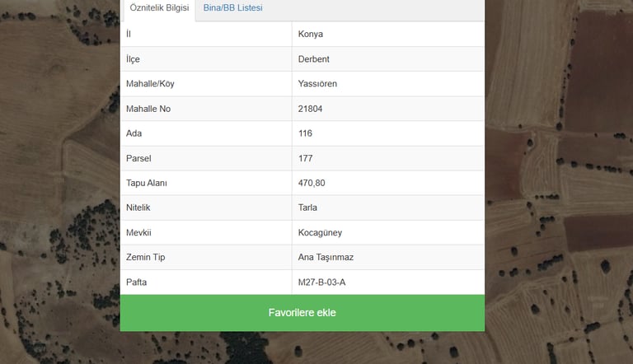Screen dimensions: 633x364
Task: Select the Ada label cell
Action: coord(206,133)
